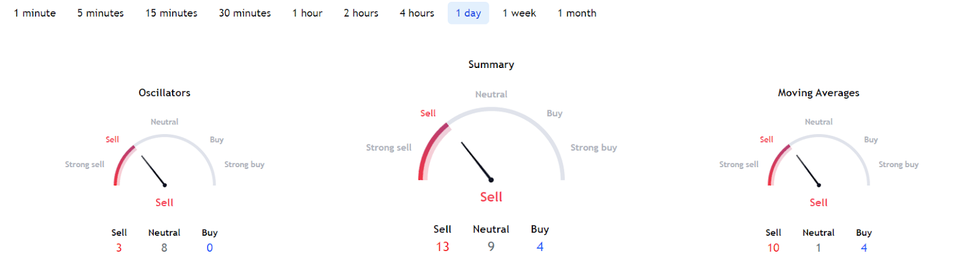Click the Oscillators heading
980x270 pixels.
pyautogui.click(x=164, y=93)
